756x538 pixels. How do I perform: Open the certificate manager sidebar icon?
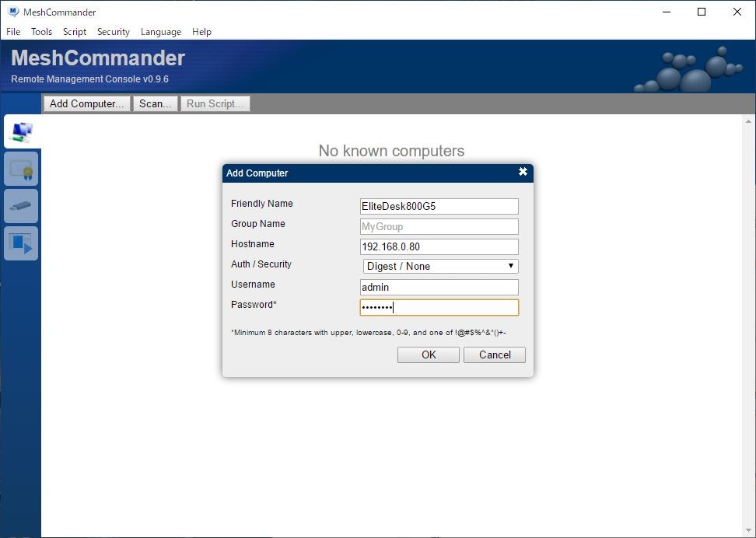pyautogui.click(x=21, y=169)
